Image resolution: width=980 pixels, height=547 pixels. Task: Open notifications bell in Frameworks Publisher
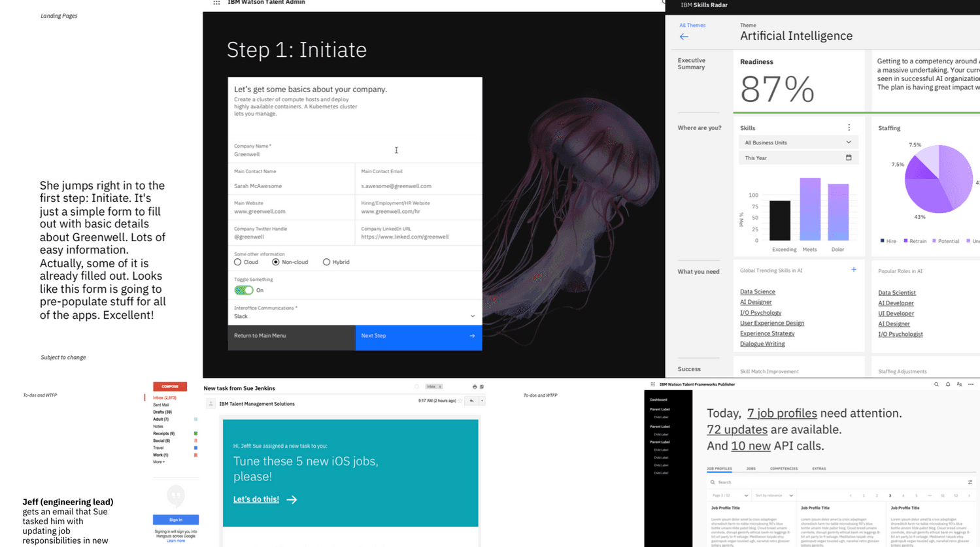(948, 384)
